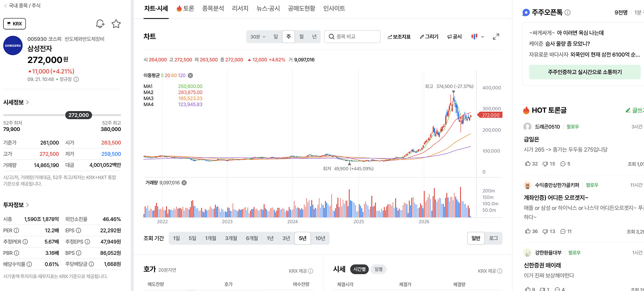Like the 금일은 post by 드래곤0510
This screenshot has width=644, height=291.
coord(531,164)
